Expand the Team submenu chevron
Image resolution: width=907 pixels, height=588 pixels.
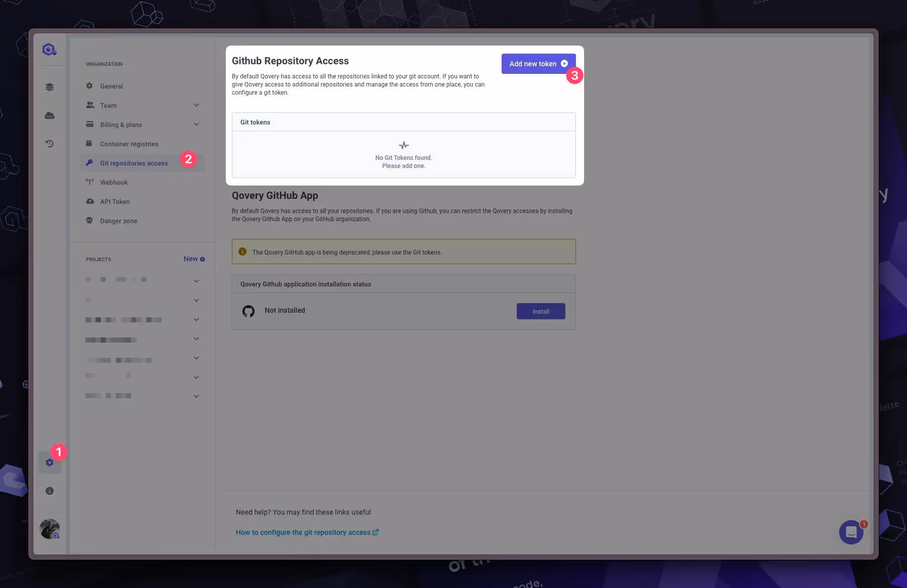(196, 105)
